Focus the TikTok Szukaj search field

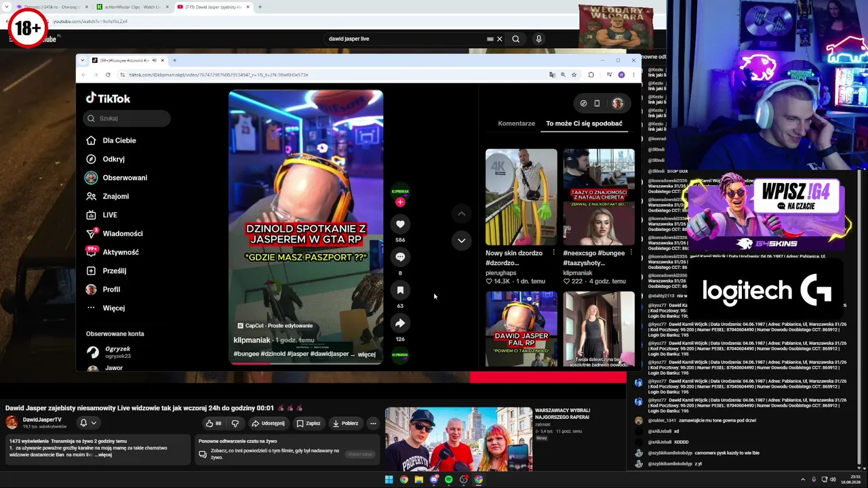(127, 118)
